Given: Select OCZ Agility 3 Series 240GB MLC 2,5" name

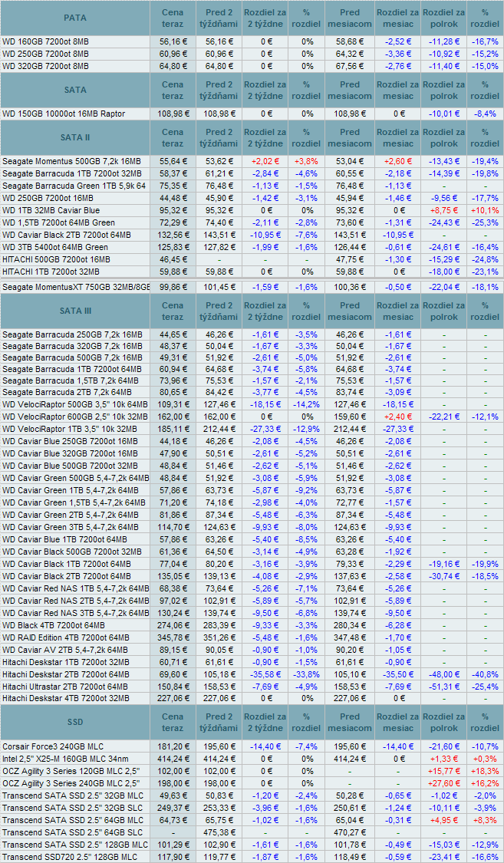Looking at the screenshot, I should [x=71, y=783].
